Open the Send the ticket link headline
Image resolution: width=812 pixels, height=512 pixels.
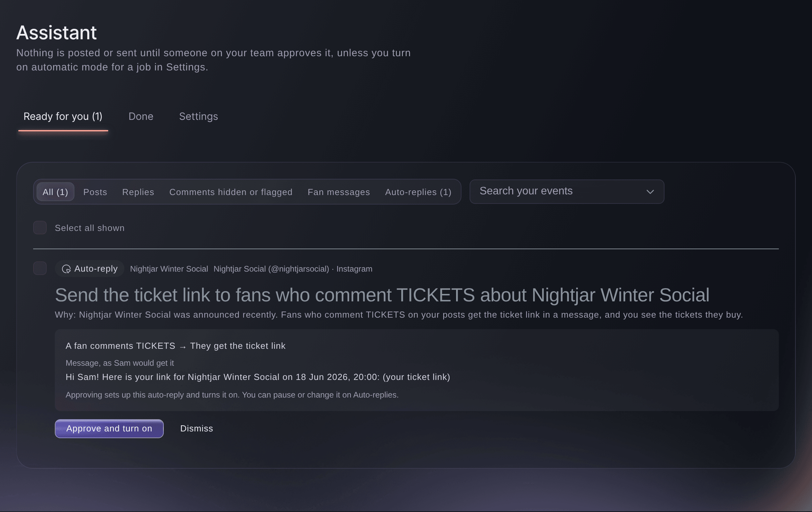(x=382, y=295)
